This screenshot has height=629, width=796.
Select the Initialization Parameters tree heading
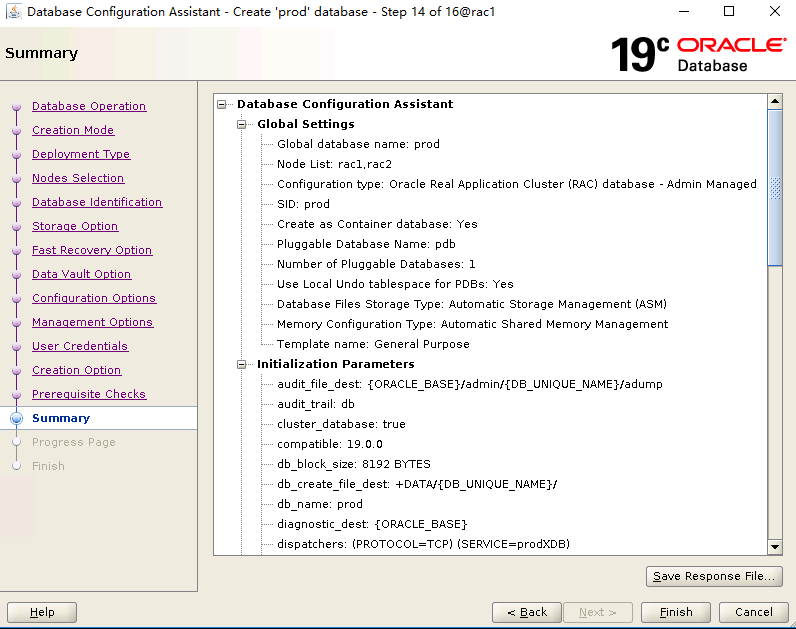click(x=336, y=365)
